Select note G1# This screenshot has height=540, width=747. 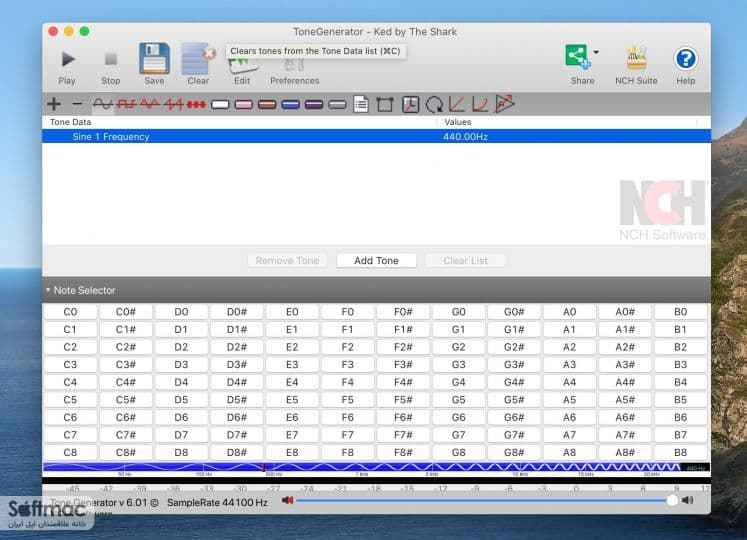tap(514, 329)
